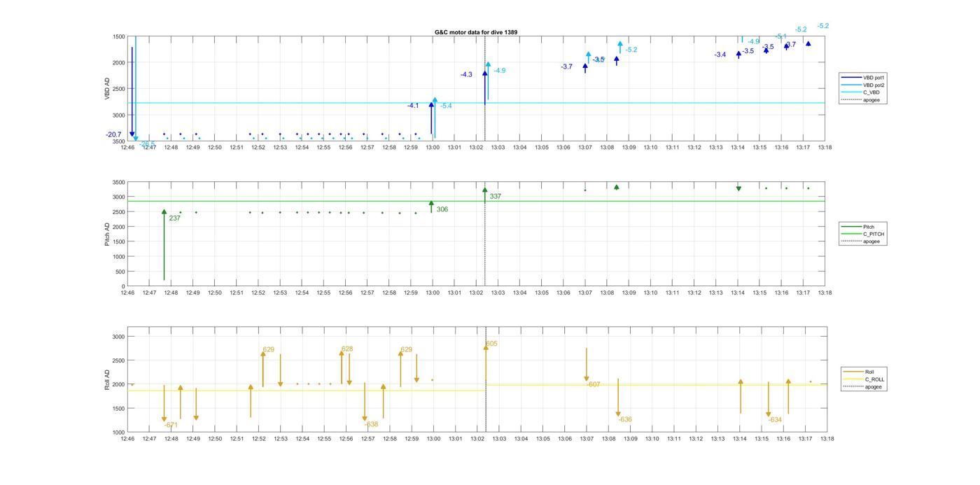Click the plot title for dive 1389
This screenshot has width=980, height=485.
point(476,32)
